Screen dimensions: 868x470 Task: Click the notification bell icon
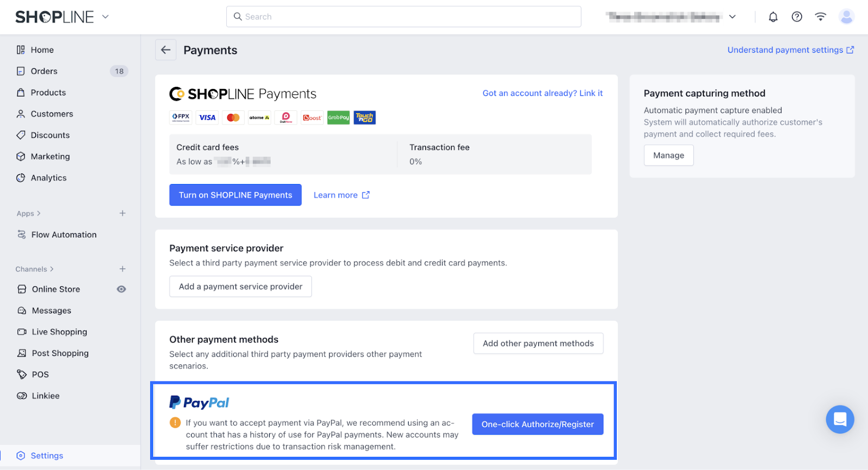pyautogui.click(x=773, y=17)
